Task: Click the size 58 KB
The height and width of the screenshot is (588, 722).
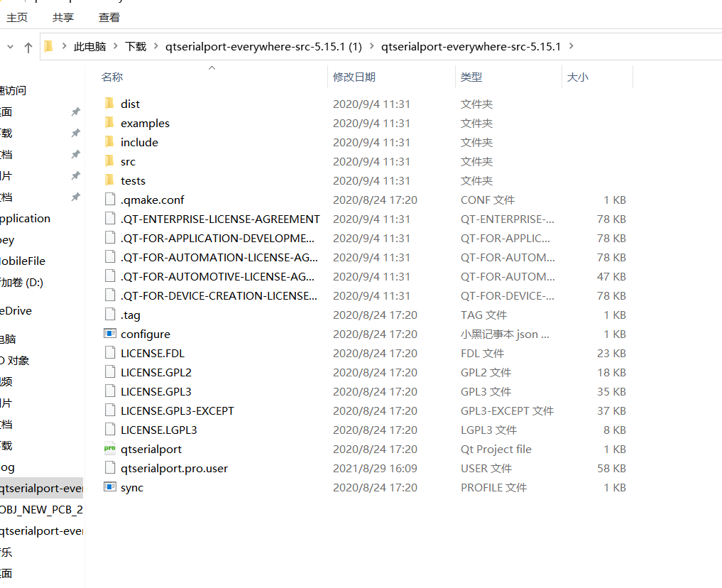Action: 611,468
